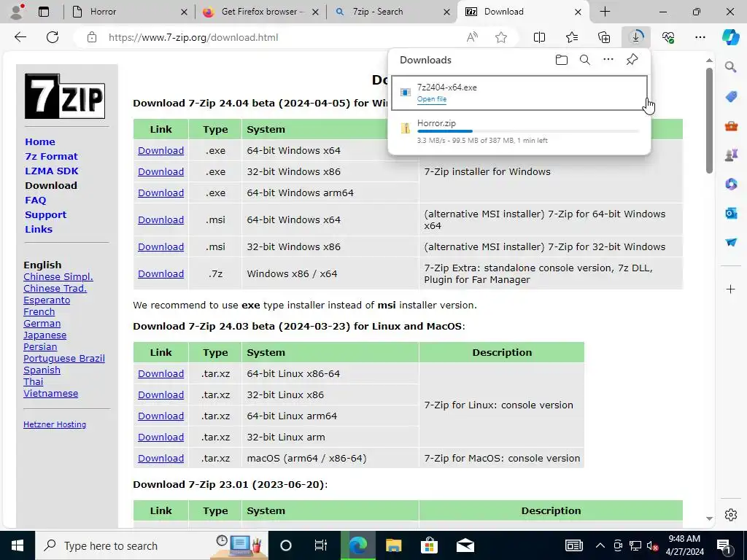This screenshot has height=560, width=747.
Task: Open sidebar Outlook icon
Action: (x=731, y=213)
